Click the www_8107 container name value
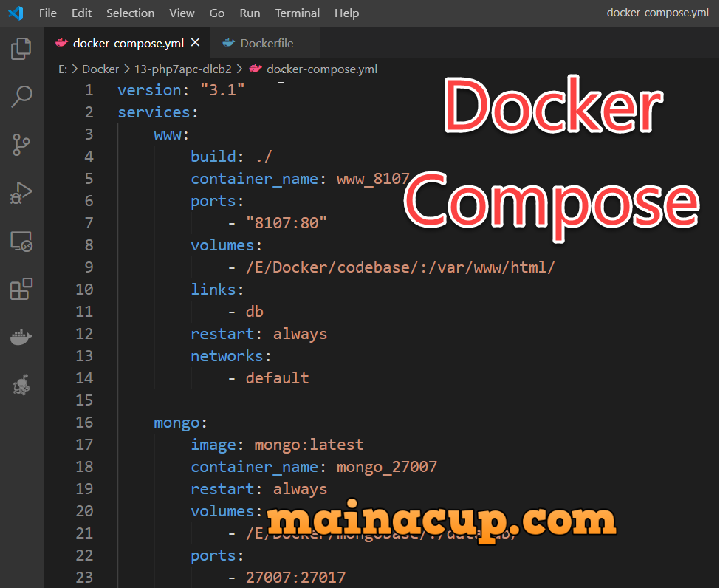Image resolution: width=720 pixels, height=588 pixels. [x=373, y=179]
